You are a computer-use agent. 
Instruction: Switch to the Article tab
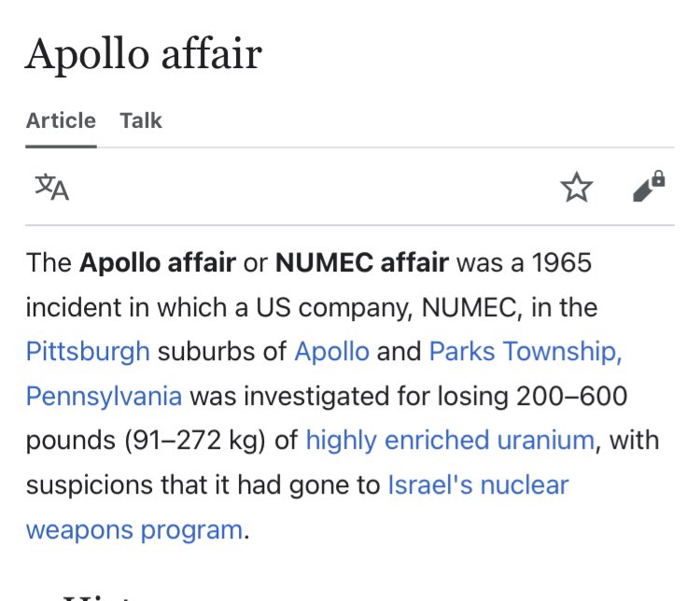tap(61, 120)
